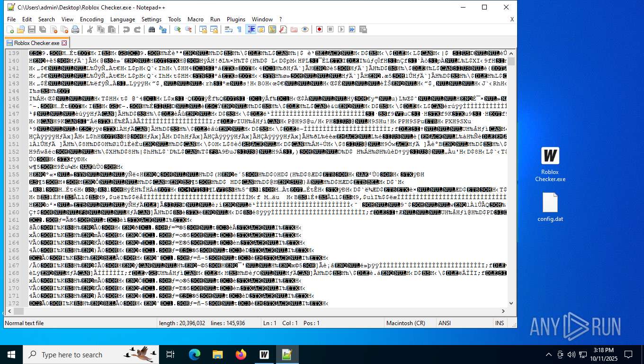Open the Plugins menu
644x364 pixels.
pos(236,19)
